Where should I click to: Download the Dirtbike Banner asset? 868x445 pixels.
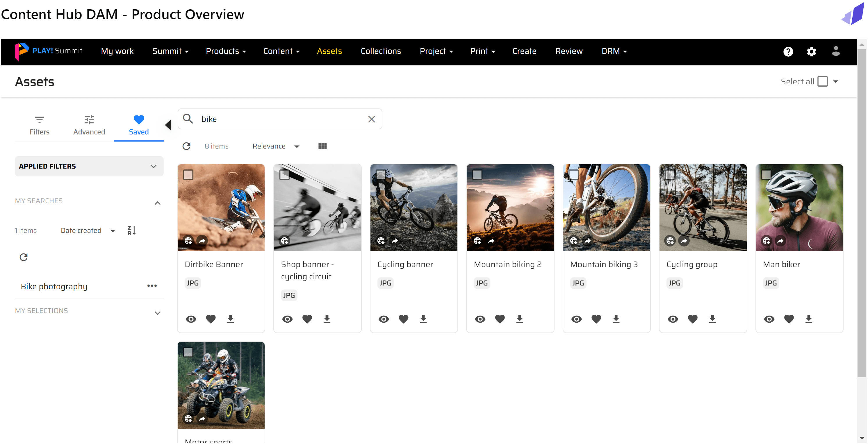coord(231,319)
